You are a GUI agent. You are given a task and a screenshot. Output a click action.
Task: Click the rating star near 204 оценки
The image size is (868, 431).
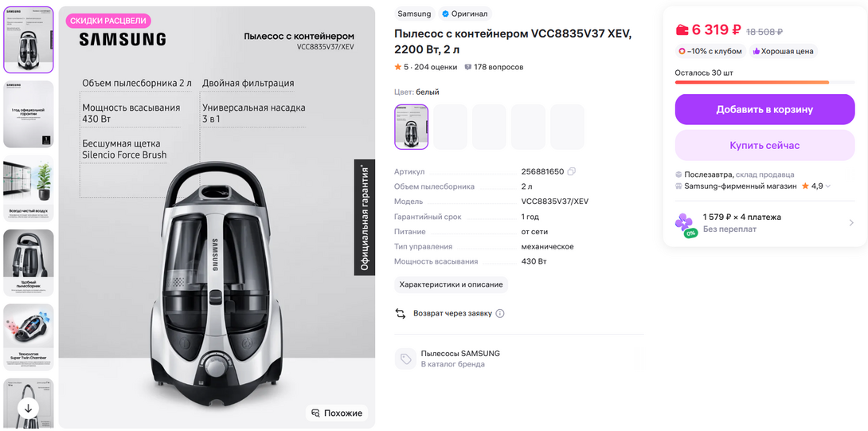[x=398, y=67]
